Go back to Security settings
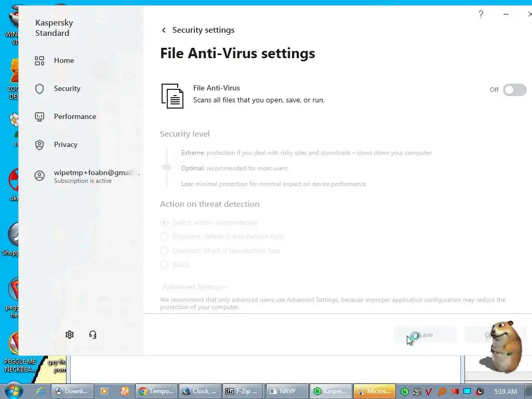This screenshot has width=532, height=399. (x=164, y=30)
